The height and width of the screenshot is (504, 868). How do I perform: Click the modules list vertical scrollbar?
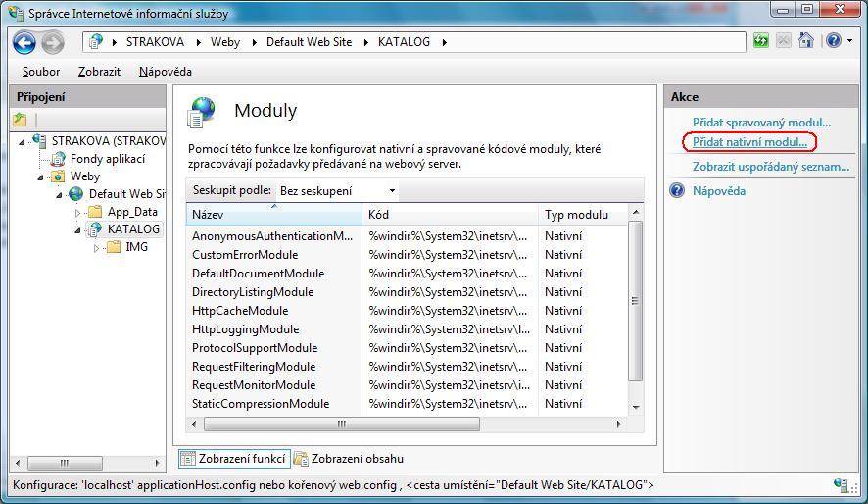point(636,299)
